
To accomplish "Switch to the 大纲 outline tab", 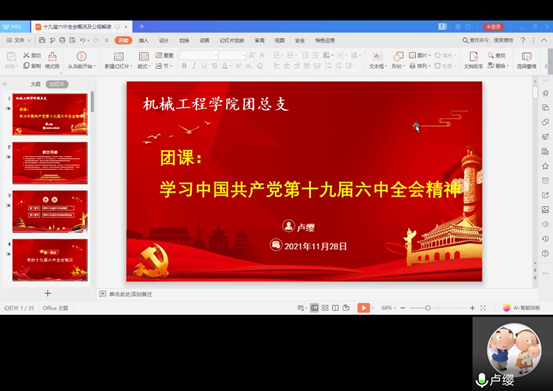I will 36,84.
